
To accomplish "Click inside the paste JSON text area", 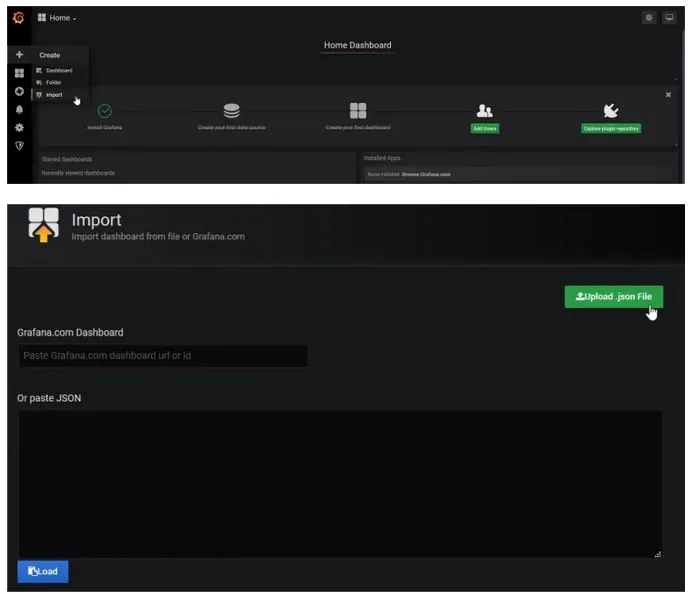I will point(340,484).
